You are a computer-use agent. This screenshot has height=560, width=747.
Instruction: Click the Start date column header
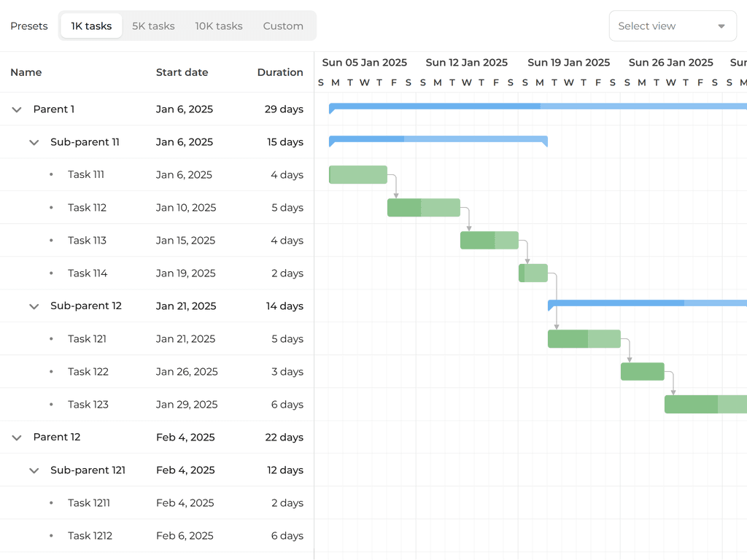pyautogui.click(x=182, y=72)
